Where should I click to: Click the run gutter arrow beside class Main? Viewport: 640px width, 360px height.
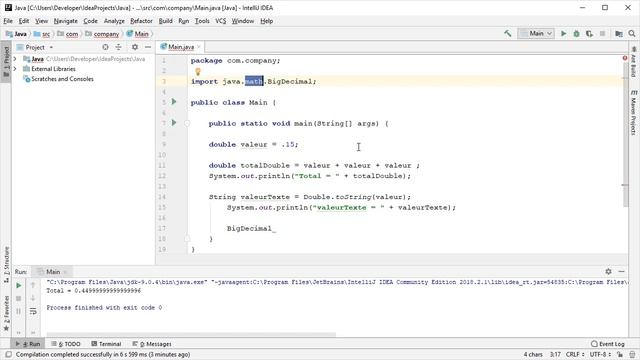click(x=174, y=102)
